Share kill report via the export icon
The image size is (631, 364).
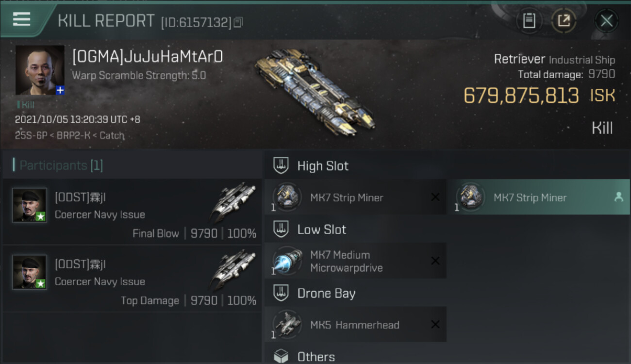click(564, 20)
